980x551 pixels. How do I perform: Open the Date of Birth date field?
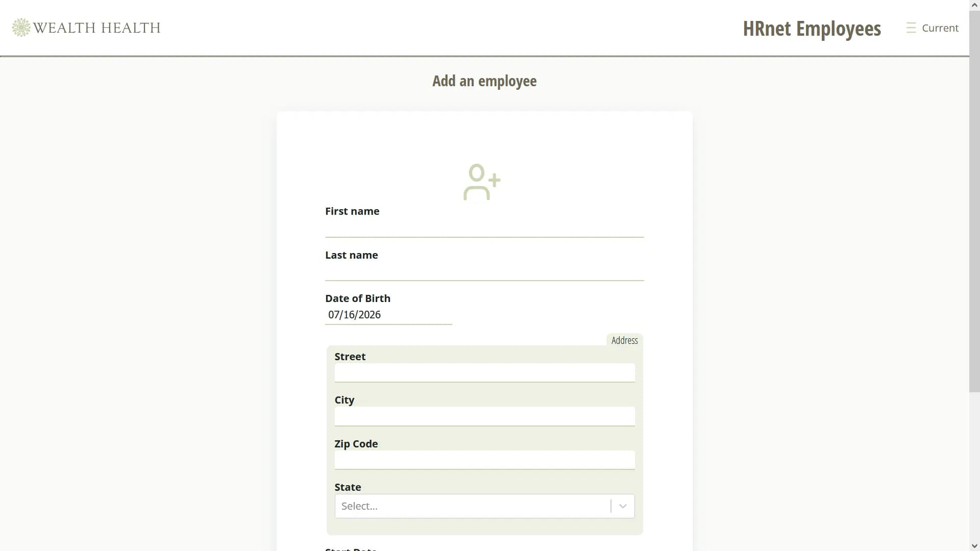coord(388,315)
